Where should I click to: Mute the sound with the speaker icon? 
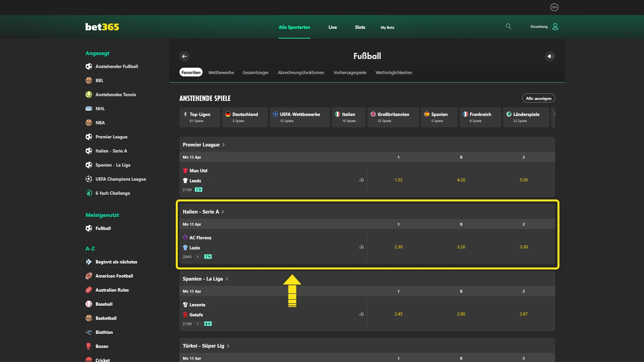pos(550,56)
